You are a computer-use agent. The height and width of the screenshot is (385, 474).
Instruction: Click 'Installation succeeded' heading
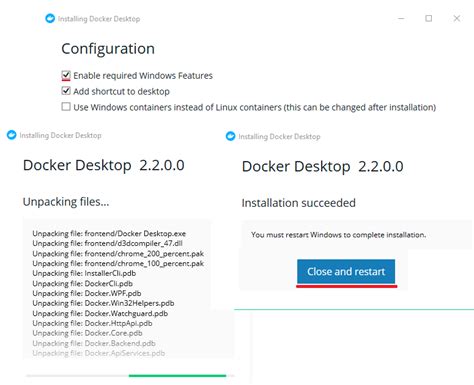coord(299,203)
